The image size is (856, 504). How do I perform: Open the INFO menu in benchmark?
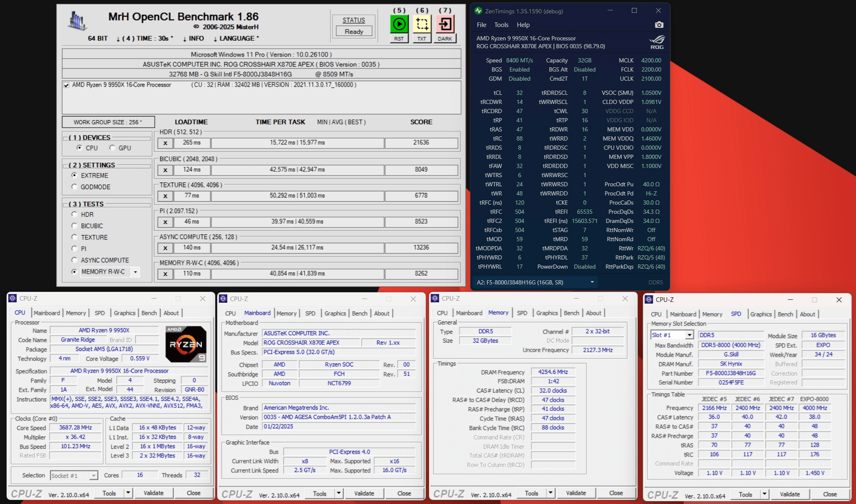click(x=193, y=38)
